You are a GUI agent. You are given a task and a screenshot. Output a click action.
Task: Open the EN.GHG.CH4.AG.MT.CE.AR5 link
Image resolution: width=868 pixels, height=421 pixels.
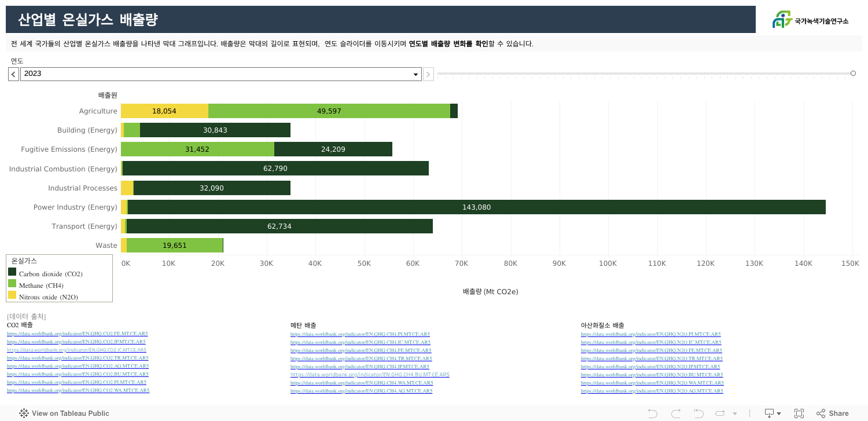point(361,391)
